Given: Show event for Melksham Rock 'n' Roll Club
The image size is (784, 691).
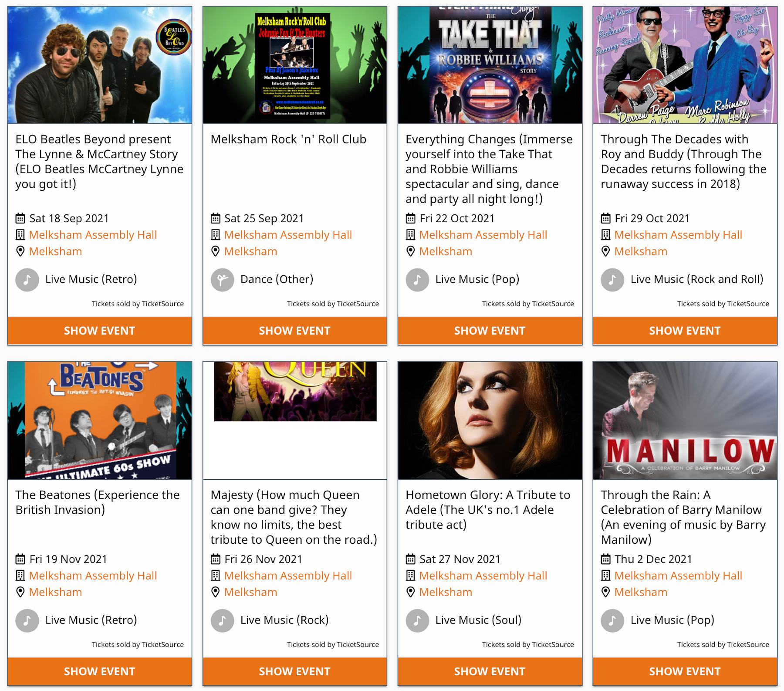Looking at the screenshot, I should click(x=294, y=331).
